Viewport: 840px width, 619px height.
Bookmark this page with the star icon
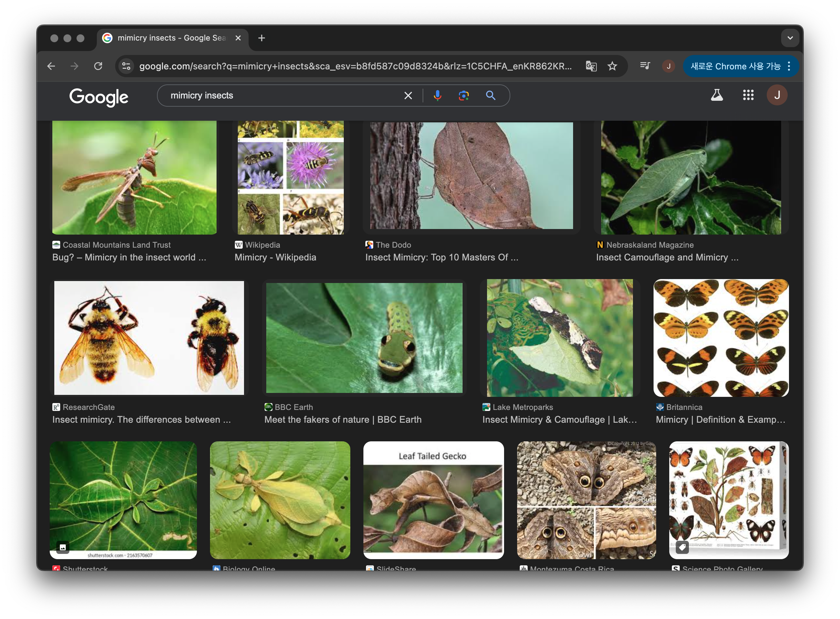(612, 66)
